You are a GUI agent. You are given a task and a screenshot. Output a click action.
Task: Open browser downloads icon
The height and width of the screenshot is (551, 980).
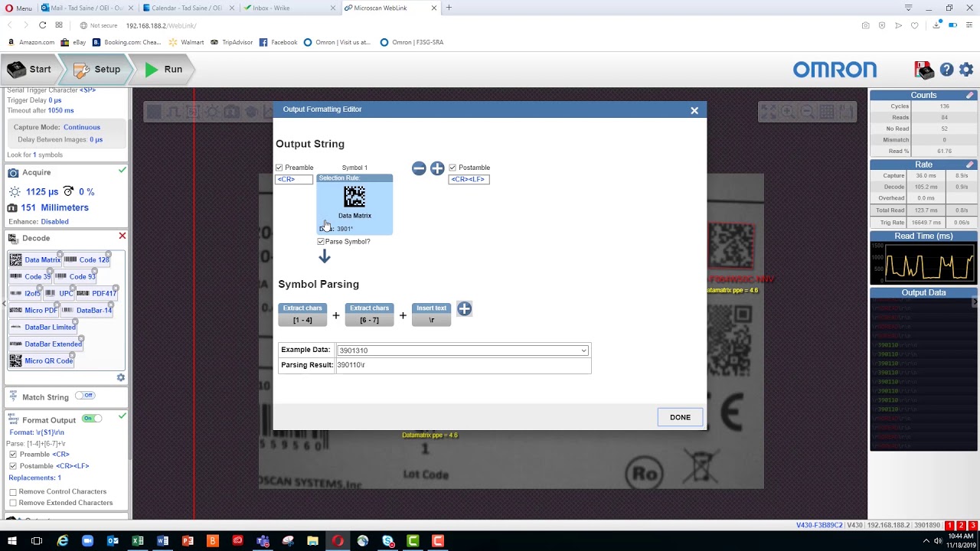coord(937,25)
